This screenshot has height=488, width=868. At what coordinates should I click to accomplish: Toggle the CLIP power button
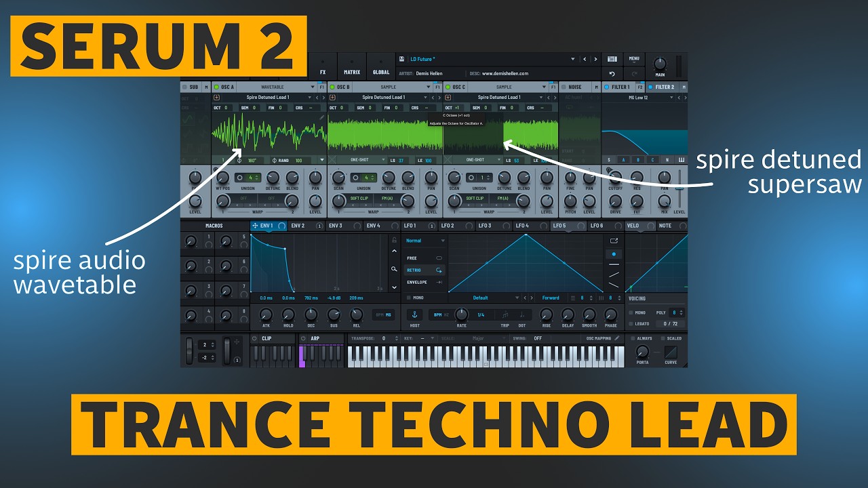tap(254, 338)
